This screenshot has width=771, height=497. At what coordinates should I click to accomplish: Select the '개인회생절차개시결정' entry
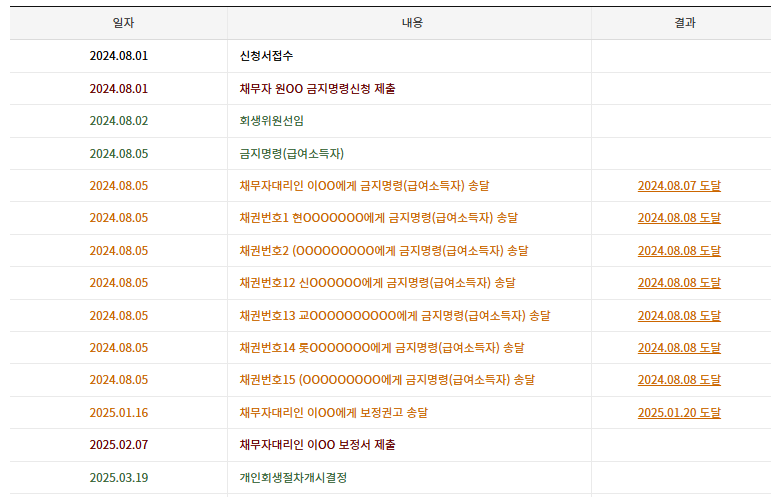pyautogui.click(x=293, y=477)
